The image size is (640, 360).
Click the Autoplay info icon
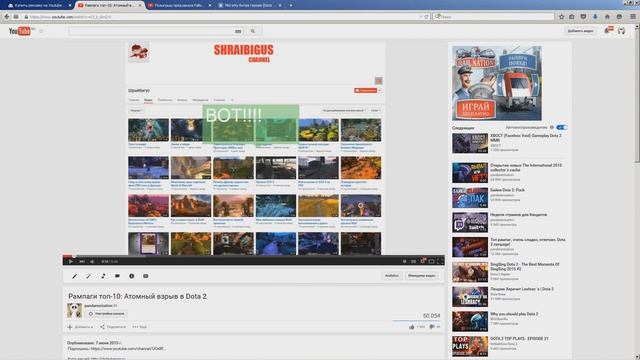552,127
